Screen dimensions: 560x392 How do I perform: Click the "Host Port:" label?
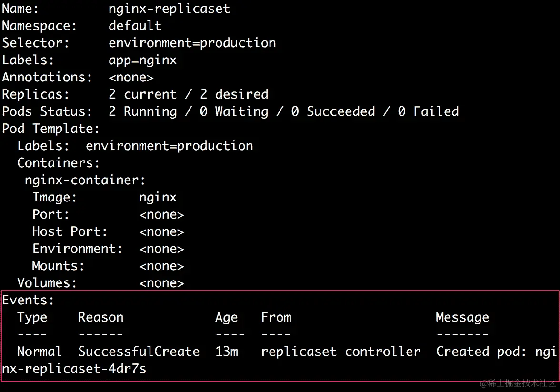[70, 231]
